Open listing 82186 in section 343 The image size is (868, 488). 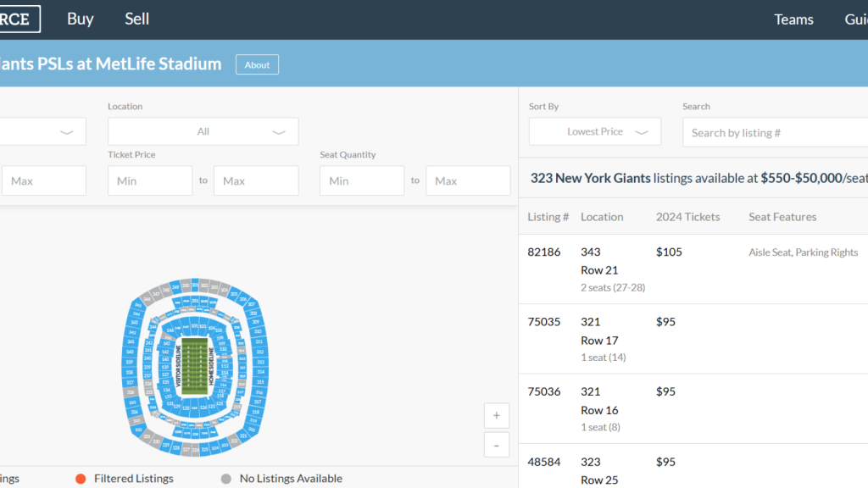click(x=543, y=252)
